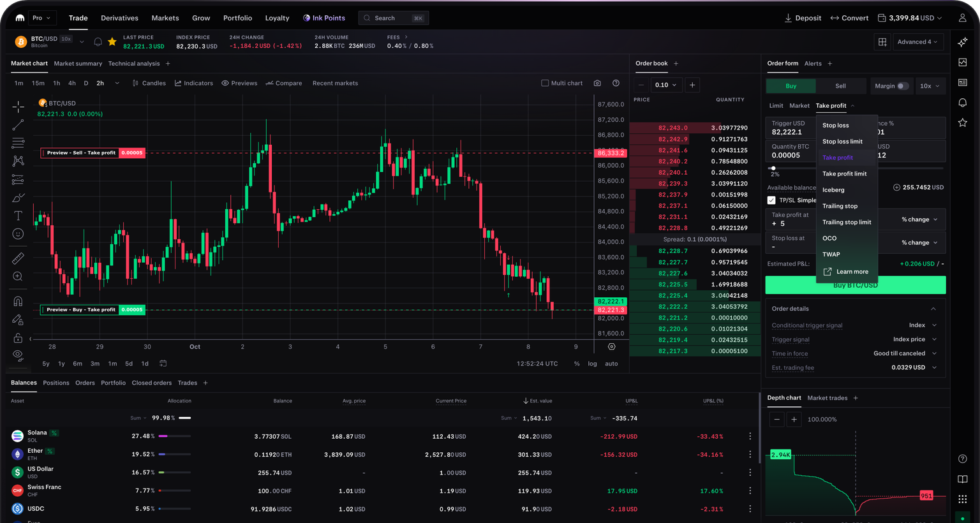Image resolution: width=980 pixels, height=523 pixels.
Task: Select the crosshair cursor tool
Action: pyautogui.click(x=18, y=106)
